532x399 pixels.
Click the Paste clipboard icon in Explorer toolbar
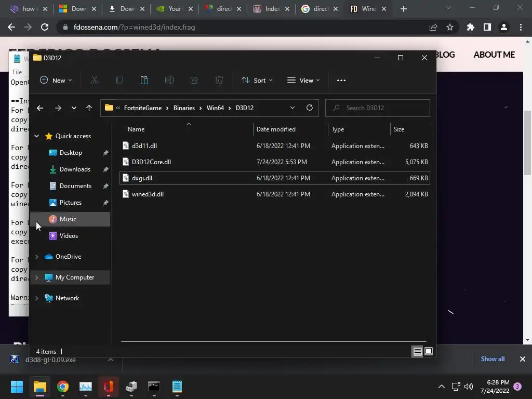pos(144,81)
